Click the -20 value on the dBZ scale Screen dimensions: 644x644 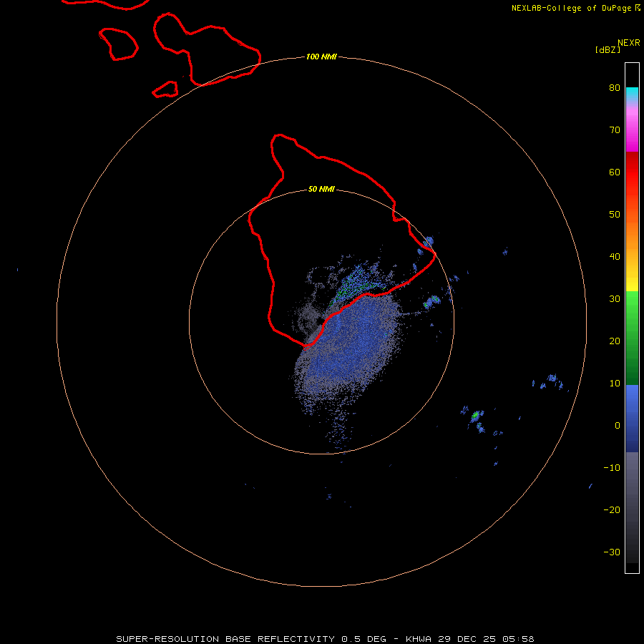(612, 510)
